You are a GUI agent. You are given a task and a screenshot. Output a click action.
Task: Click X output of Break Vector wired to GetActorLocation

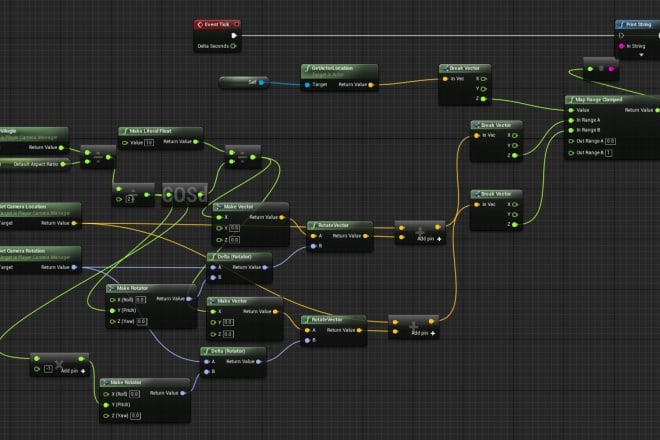pyautogui.click(x=484, y=79)
